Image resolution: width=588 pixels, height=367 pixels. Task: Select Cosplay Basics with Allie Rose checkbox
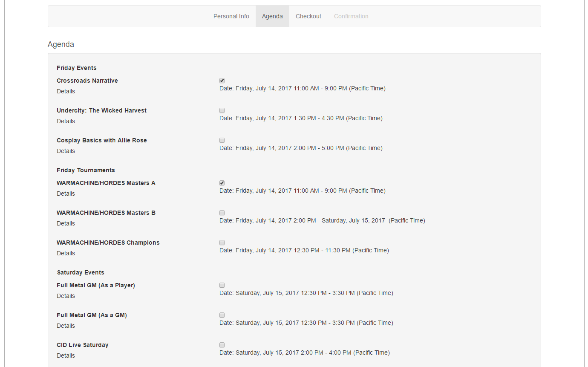click(222, 140)
